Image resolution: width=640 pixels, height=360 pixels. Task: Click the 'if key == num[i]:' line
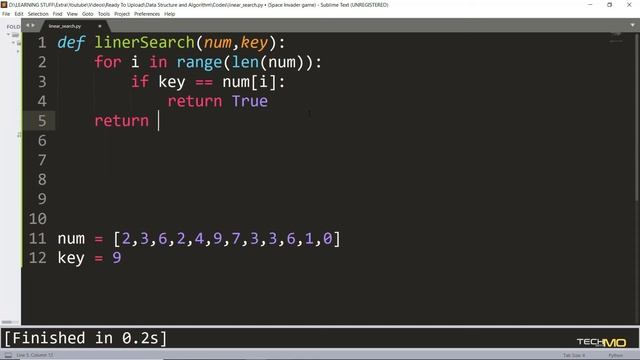[208, 82]
